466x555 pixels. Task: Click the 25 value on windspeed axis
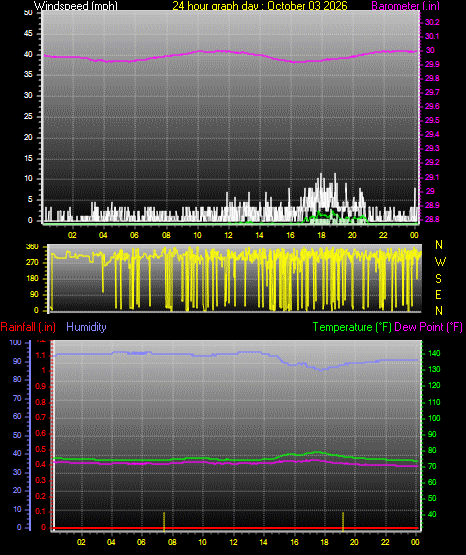[x=28, y=116]
